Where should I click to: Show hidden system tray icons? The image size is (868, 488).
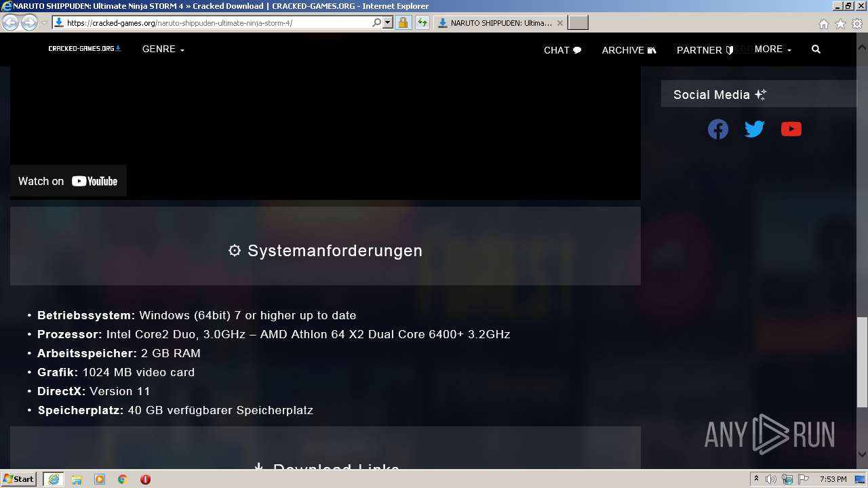(x=756, y=479)
